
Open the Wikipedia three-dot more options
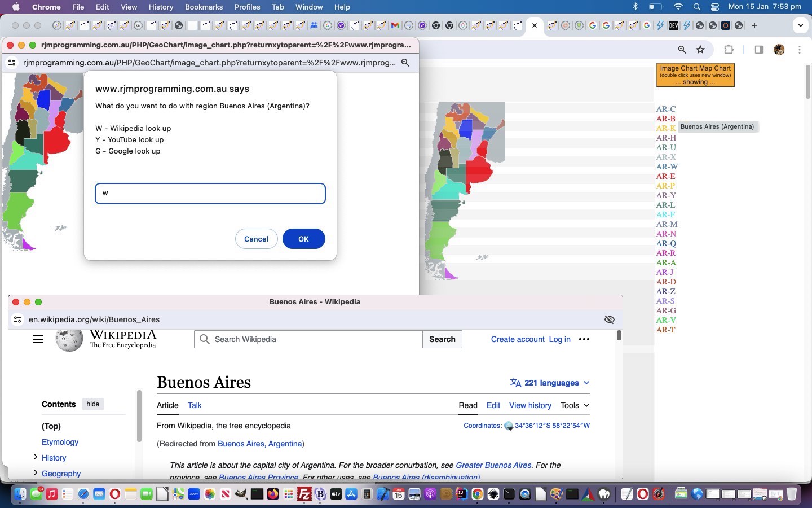click(584, 339)
